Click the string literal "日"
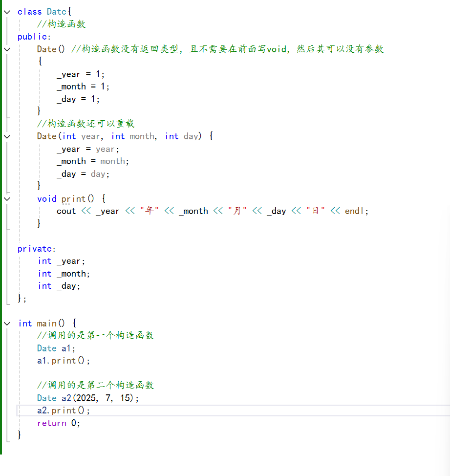 coord(316,211)
